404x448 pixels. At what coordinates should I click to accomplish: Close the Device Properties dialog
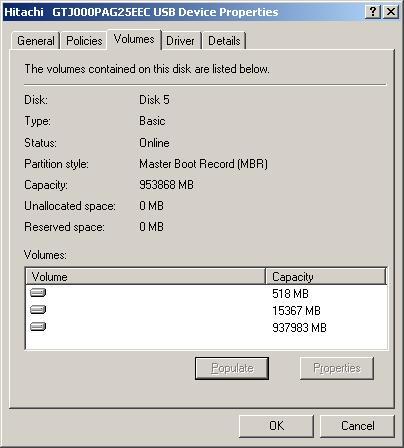pyautogui.click(x=391, y=12)
